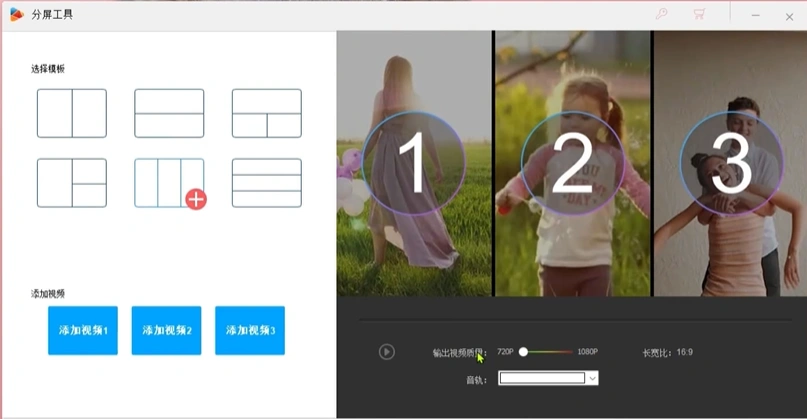807x419 pixels.
Task: Play the split-screen preview
Action: (x=387, y=352)
